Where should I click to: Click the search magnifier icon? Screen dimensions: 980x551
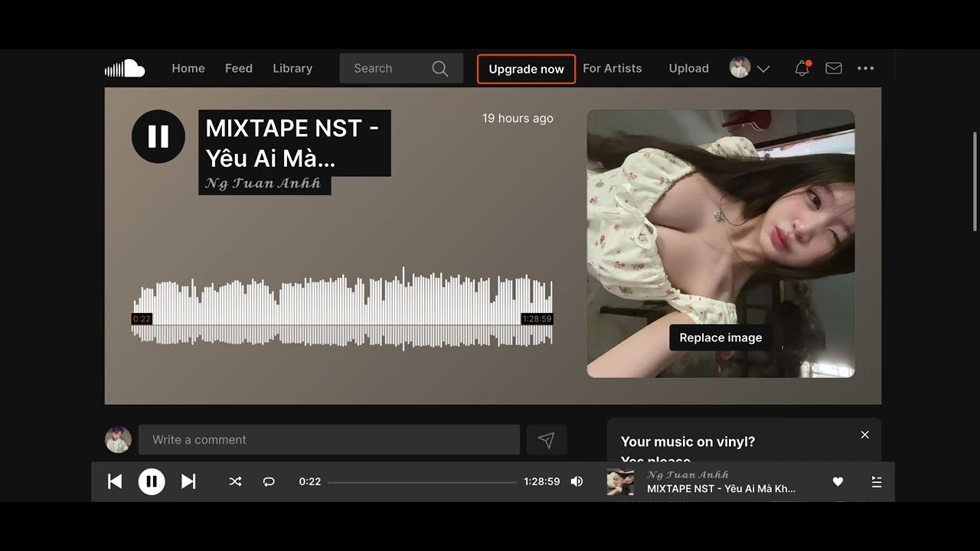[x=440, y=68]
